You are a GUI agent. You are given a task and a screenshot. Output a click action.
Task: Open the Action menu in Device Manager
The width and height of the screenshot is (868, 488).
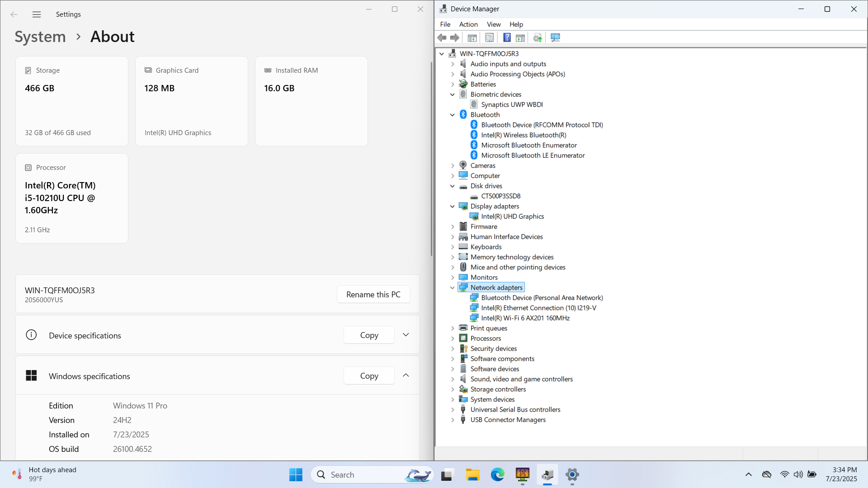tap(468, 24)
